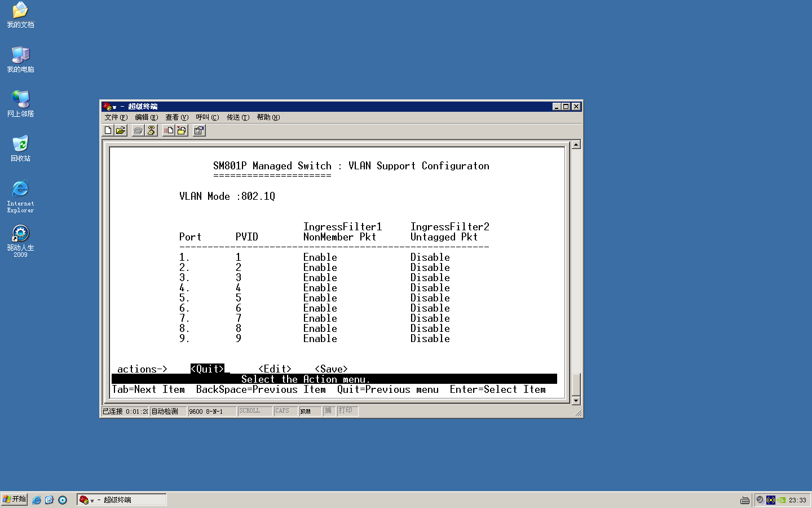Click the 捕 capture status indicator
The width and height of the screenshot is (812, 508).
[329, 411]
